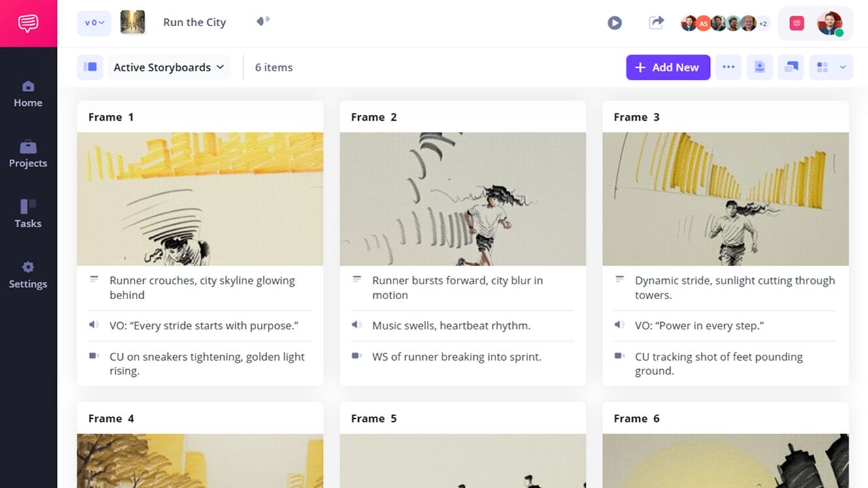Click the 6 items count label
The height and width of the screenshot is (488, 868).
pyautogui.click(x=274, y=67)
